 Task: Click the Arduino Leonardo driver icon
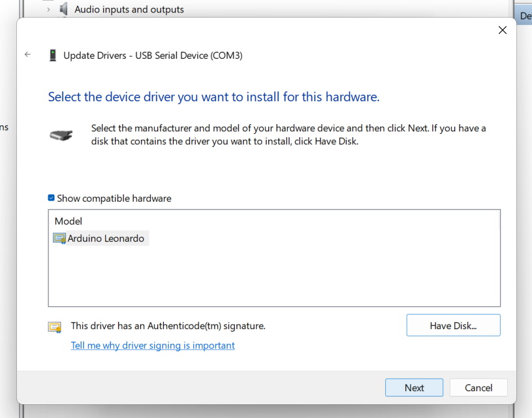(x=59, y=238)
